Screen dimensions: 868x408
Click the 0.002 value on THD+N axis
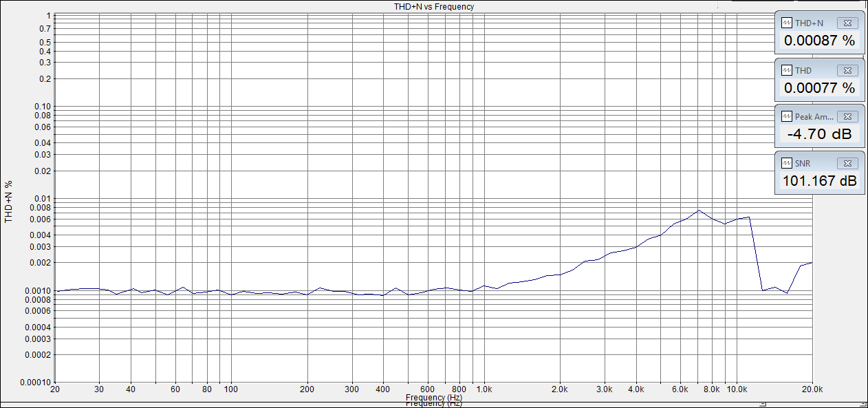[41, 263]
